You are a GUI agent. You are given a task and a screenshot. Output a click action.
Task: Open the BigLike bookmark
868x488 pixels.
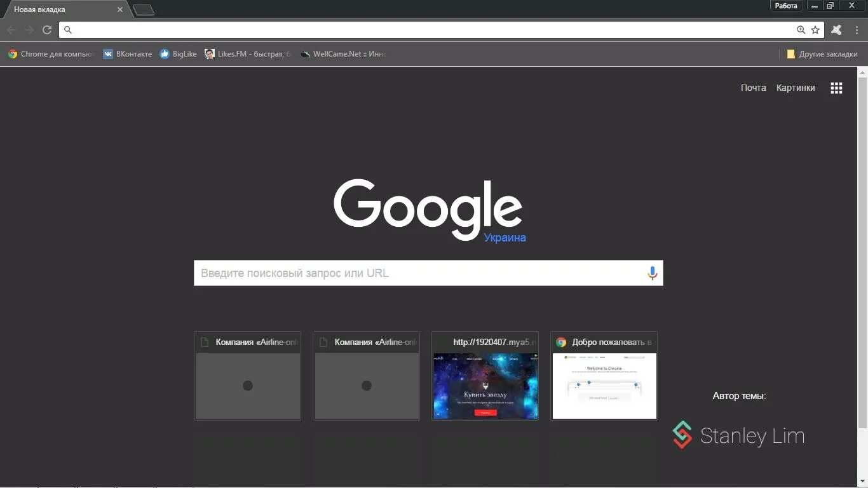(179, 54)
